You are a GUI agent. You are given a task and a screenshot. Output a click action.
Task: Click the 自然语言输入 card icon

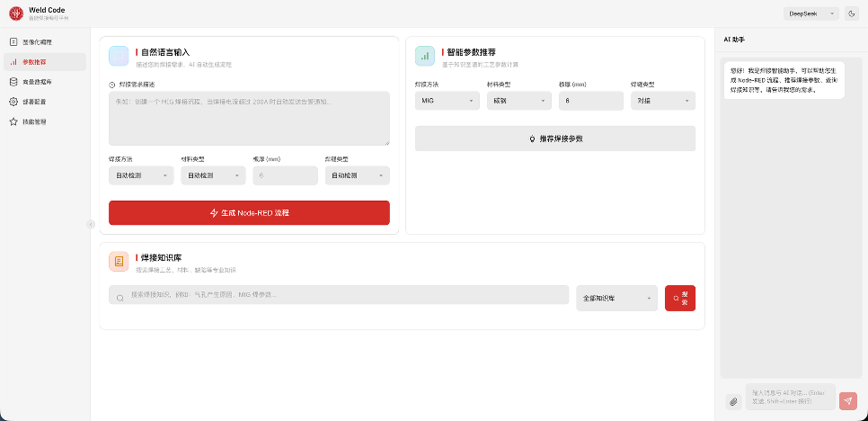[119, 56]
